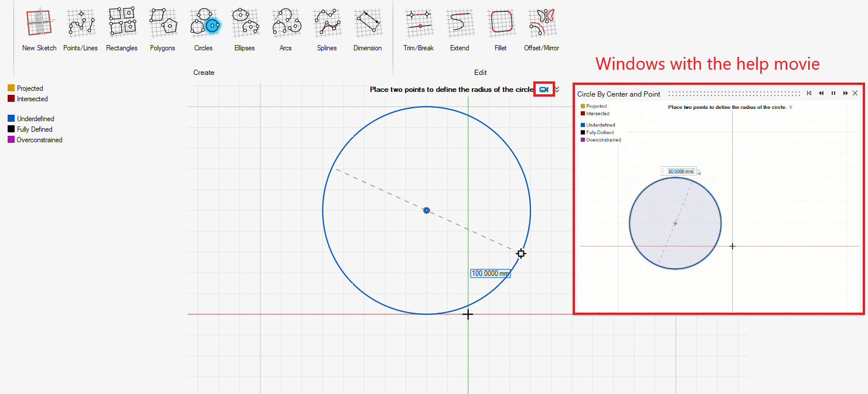Viewport: 868px width, 394px height.
Task: Expand the prompt hint chevron in main canvas
Action: click(x=557, y=90)
